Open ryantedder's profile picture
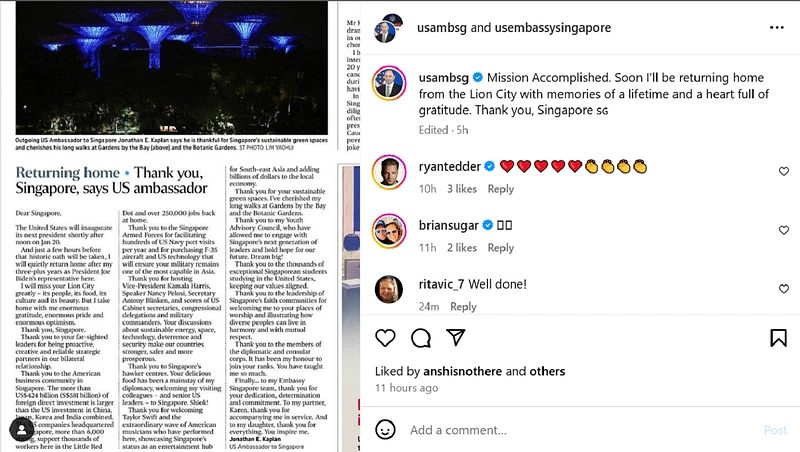The image size is (800, 452). [x=389, y=172]
